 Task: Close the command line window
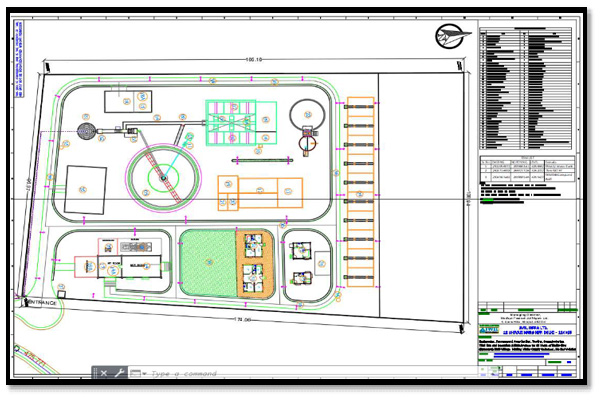(104, 373)
